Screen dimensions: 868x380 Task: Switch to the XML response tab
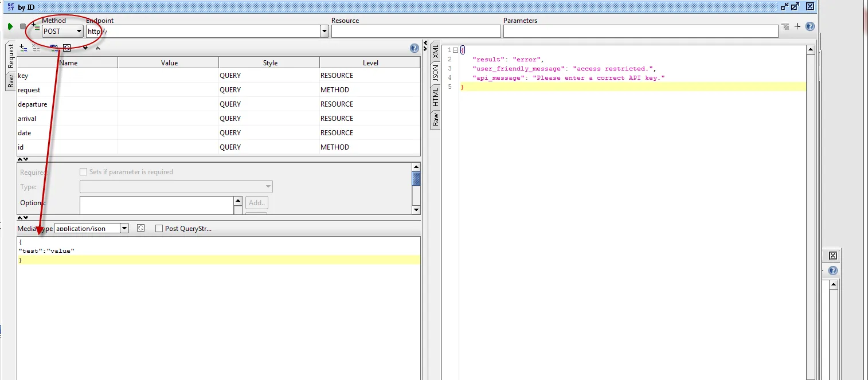(435, 51)
